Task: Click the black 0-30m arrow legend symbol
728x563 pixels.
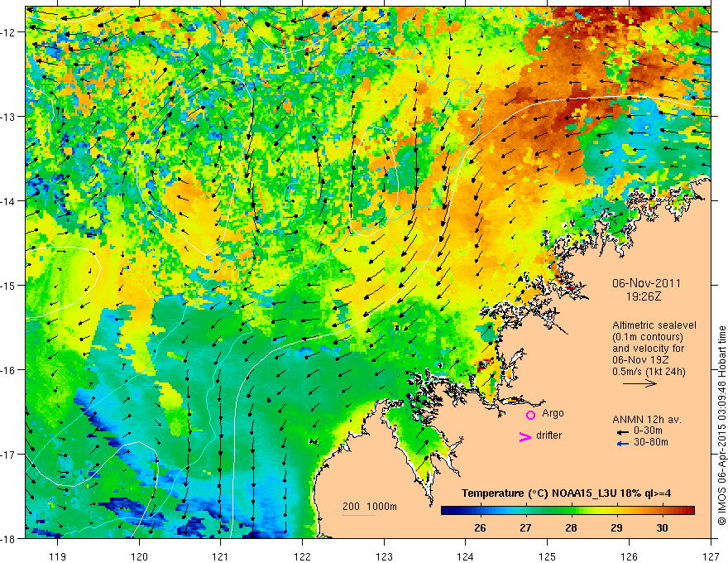Action: tap(623, 431)
